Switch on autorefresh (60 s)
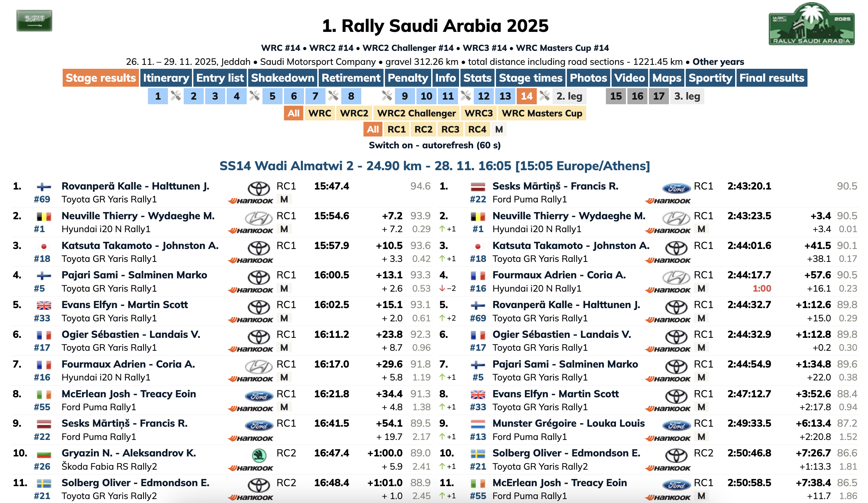The width and height of the screenshot is (868, 503). click(x=435, y=145)
